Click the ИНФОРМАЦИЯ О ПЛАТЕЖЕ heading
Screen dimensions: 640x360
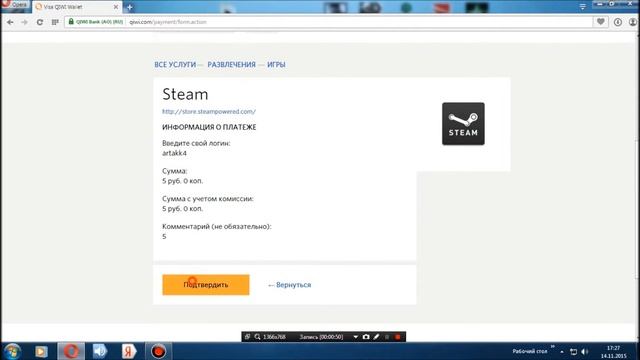209,127
